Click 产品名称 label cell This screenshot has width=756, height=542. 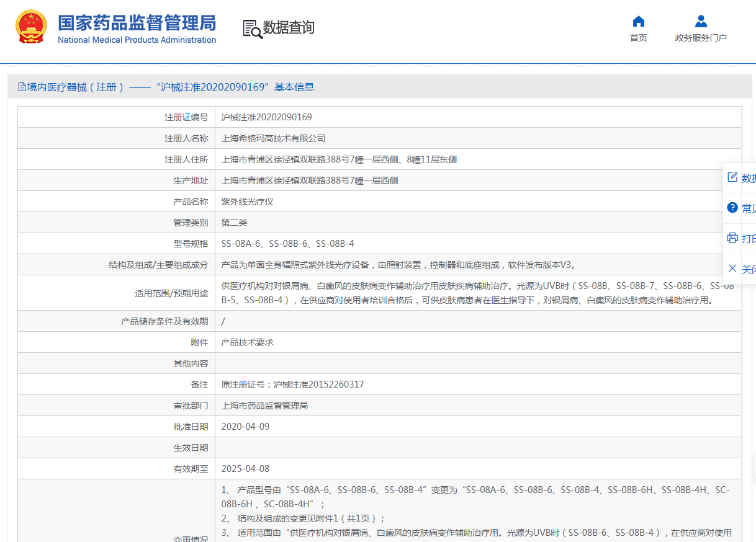(116, 202)
